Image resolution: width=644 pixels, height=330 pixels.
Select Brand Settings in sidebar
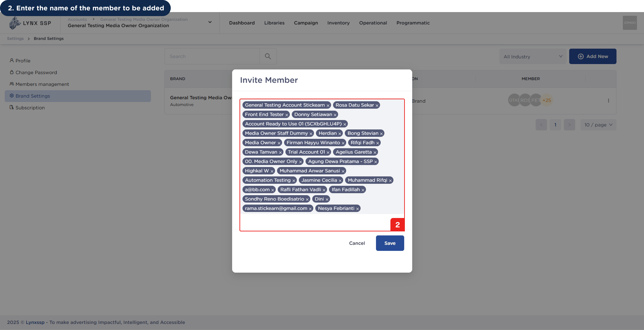pos(78,96)
